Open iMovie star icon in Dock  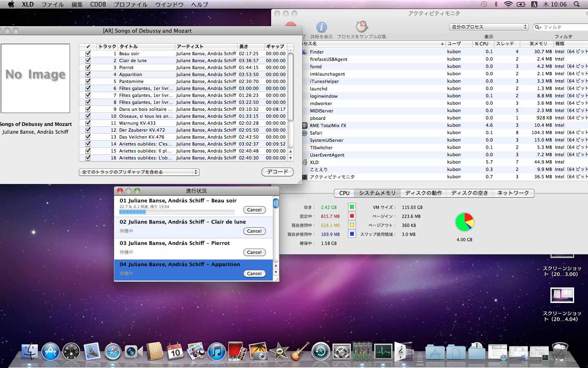tap(279, 351)
